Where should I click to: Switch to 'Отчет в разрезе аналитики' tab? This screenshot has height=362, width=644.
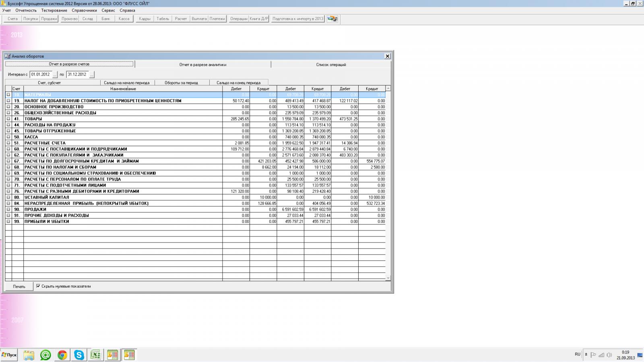point(203,64)
